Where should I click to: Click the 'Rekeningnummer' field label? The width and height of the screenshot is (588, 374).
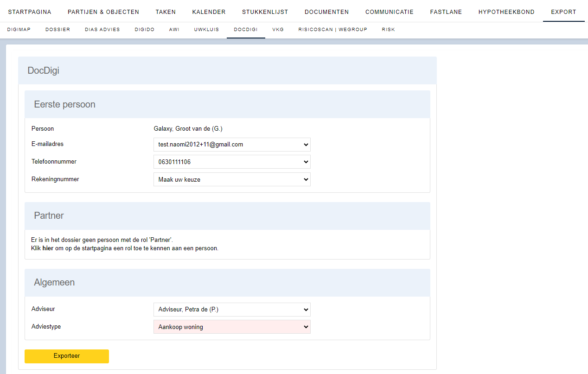[55, 179]
